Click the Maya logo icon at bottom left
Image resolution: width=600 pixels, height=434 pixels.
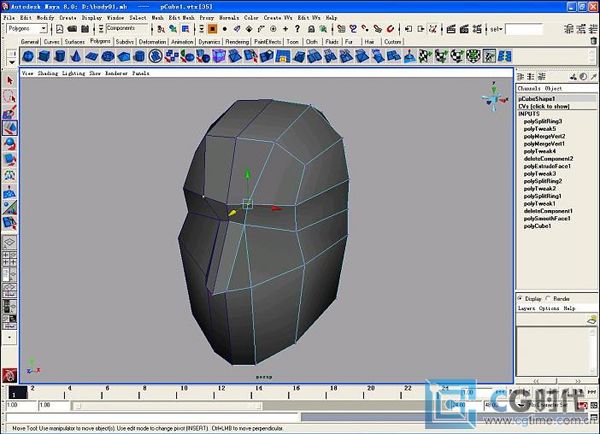click(x=10, y=375)
